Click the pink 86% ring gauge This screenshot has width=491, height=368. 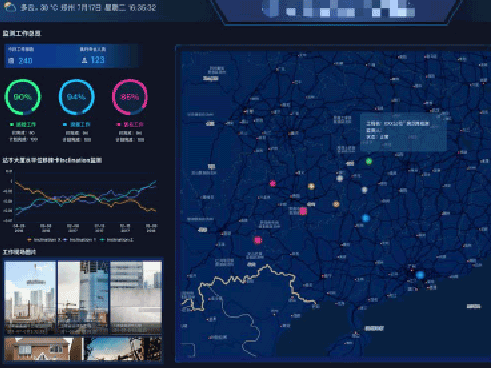[x=130, y=97]
